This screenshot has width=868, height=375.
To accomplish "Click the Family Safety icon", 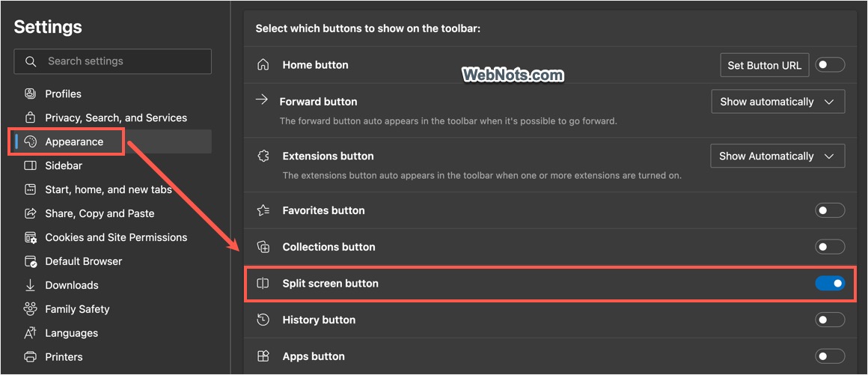I will tap(31, 309).
